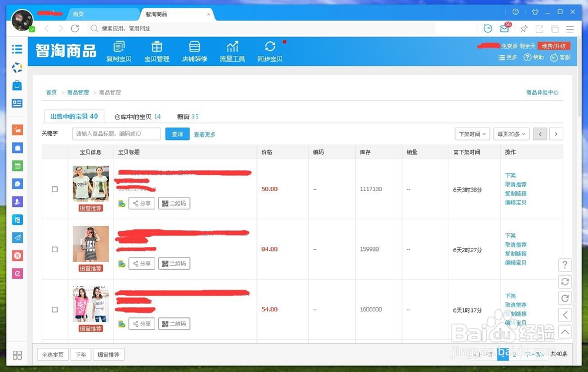Image resolution: width=588 pixels, height=372 pixels.
Task: Open the thumbnail of the 84.00 item
Action: click(x=91, y=244)
